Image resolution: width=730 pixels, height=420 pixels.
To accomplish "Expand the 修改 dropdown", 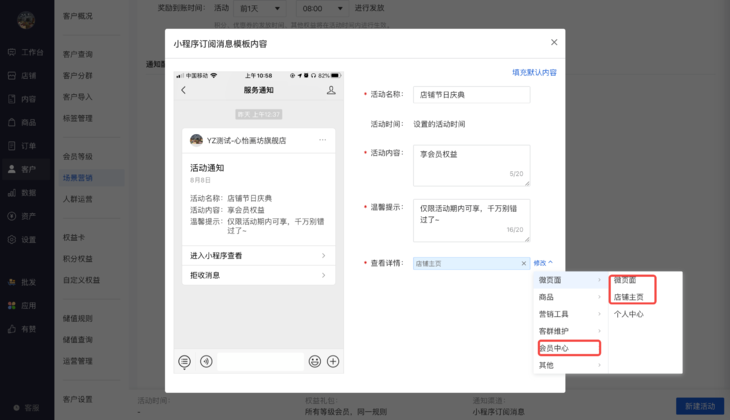I will pos(543,264).
